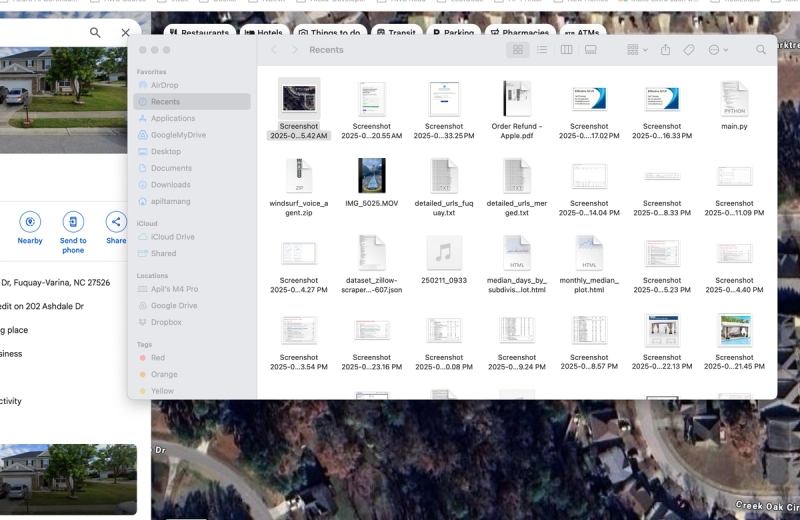Open iCloud Drive in sidebar
The image size is (800, 520).
[x=172, y=237]
